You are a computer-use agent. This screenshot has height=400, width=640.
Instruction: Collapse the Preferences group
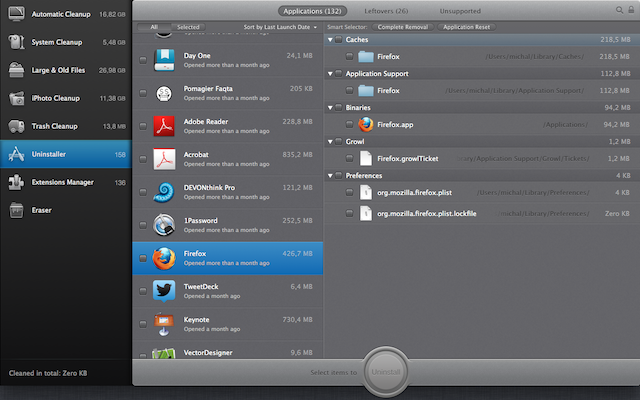coord(330,176)
